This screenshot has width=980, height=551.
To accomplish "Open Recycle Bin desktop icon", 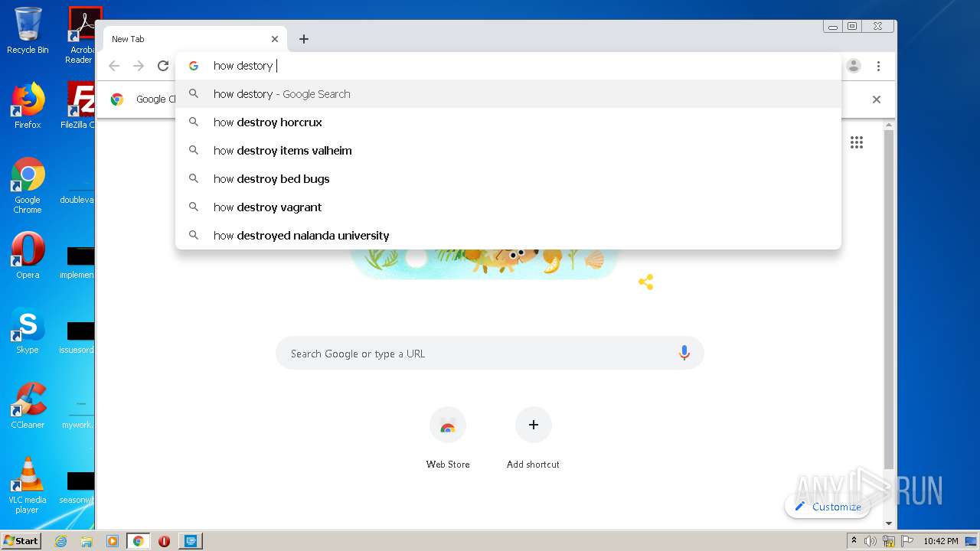I will (x=28, y=31).
